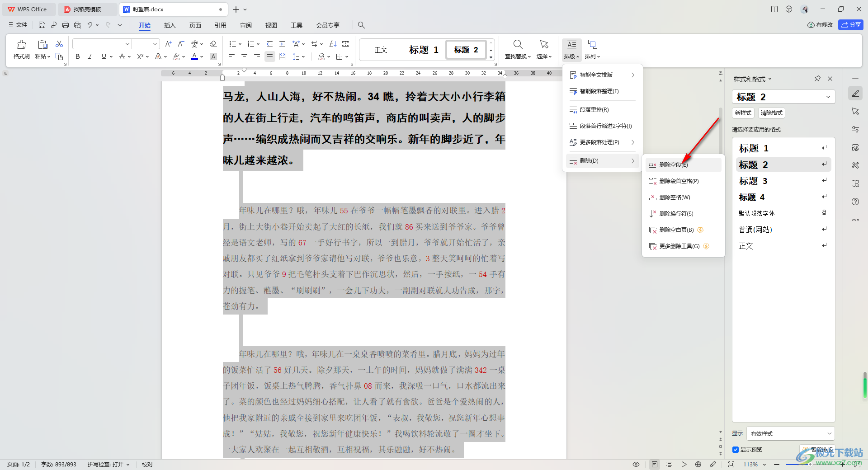
Task: Open the font name dropdown
Action: click(127, 44)
